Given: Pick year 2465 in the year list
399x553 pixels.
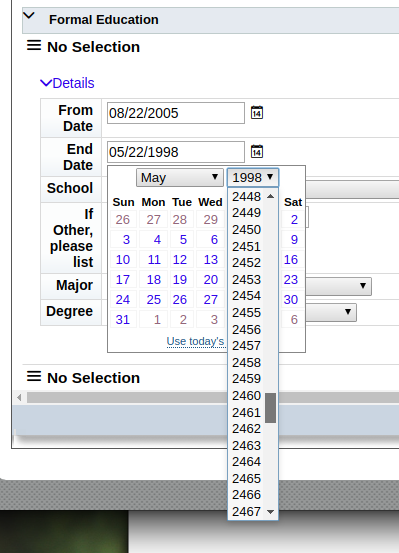Looking at the screenshot, I should 246,478.
